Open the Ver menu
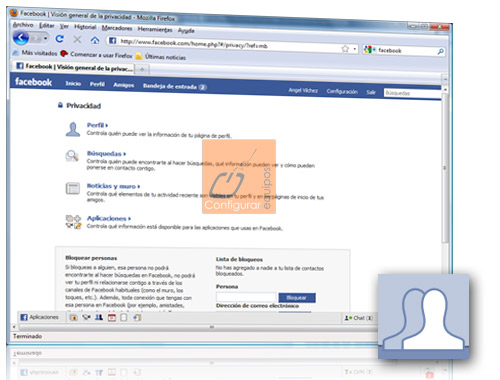The width and height of the screenshot is (500, 380). click(64, 26)
